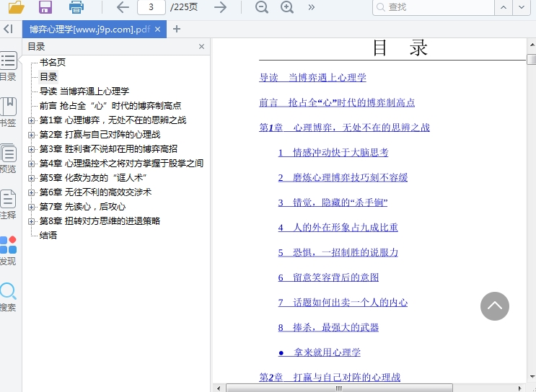The height and width of the screenshot is (392, 536).
Task: Zoom in with the plus magnifier
Action: [x=287, y=7]
